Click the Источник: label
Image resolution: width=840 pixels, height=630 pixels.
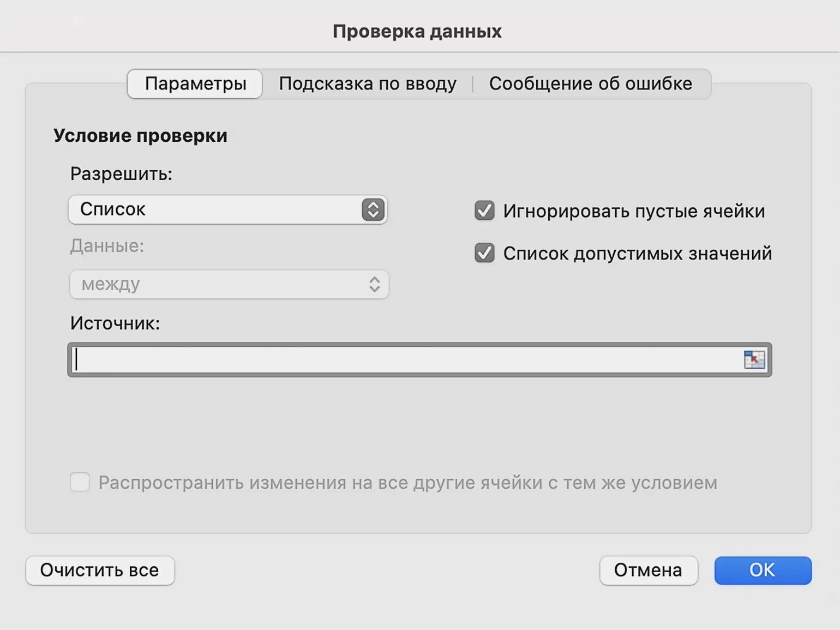click(115, 323)
